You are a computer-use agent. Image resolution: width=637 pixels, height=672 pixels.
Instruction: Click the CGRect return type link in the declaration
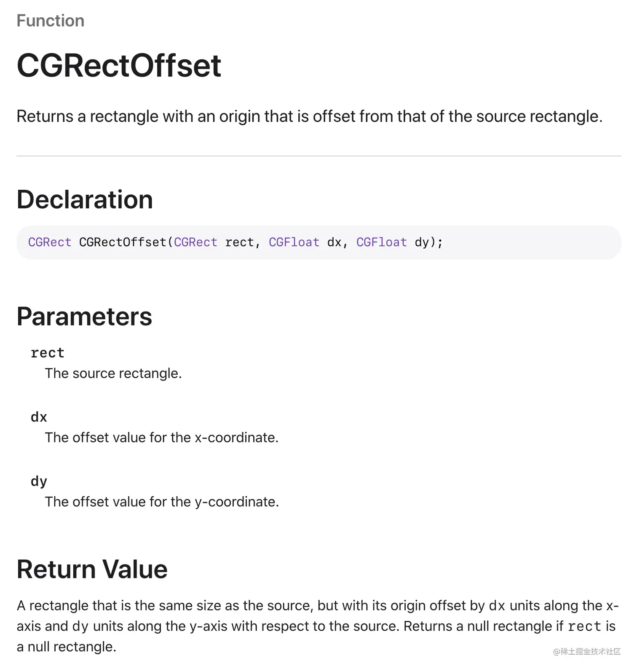(50, 242)
